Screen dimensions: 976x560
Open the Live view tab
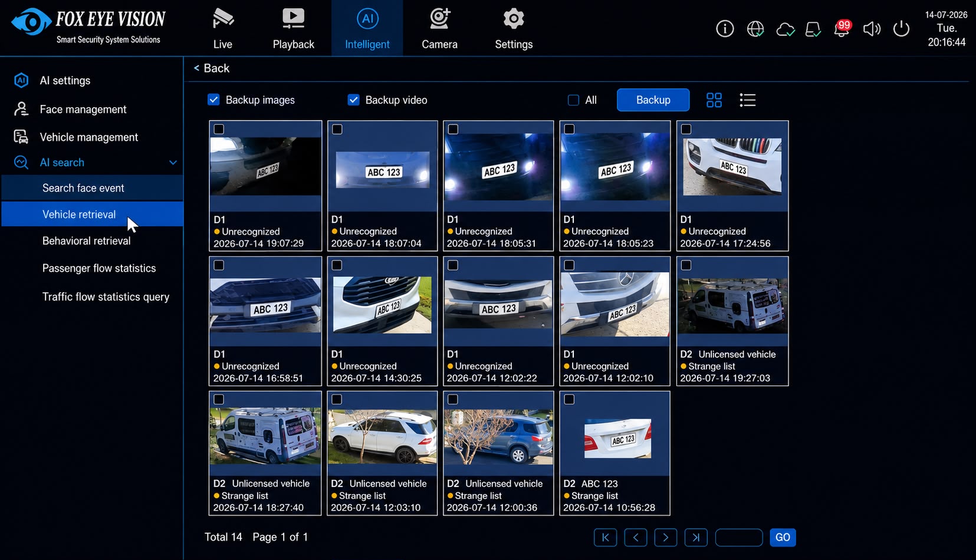pos(222,28)
